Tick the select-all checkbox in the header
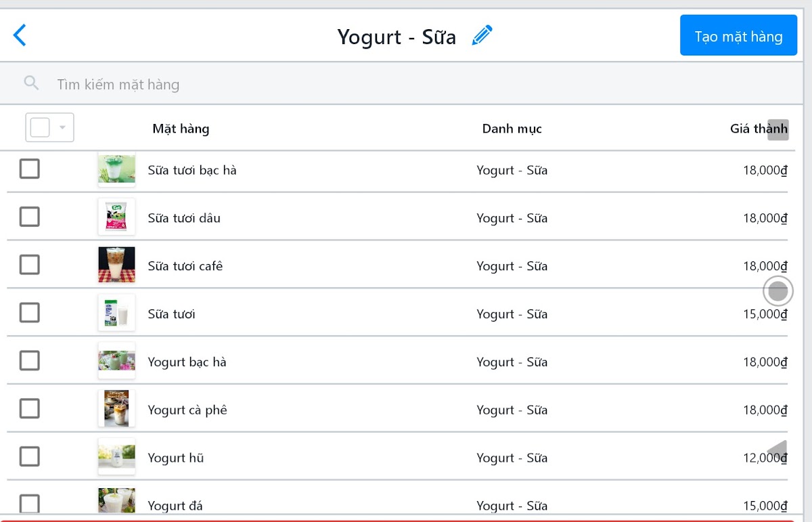 pyautogui.click(x=40, y=127)
